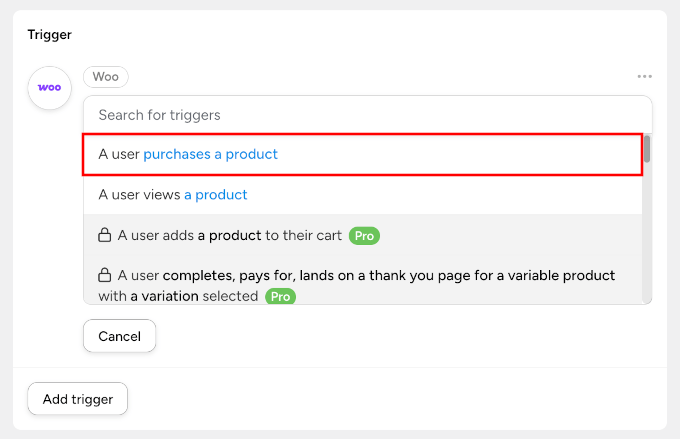Focus the "Search for triggers" field
The image size is (680, 439).
(367, 115)
